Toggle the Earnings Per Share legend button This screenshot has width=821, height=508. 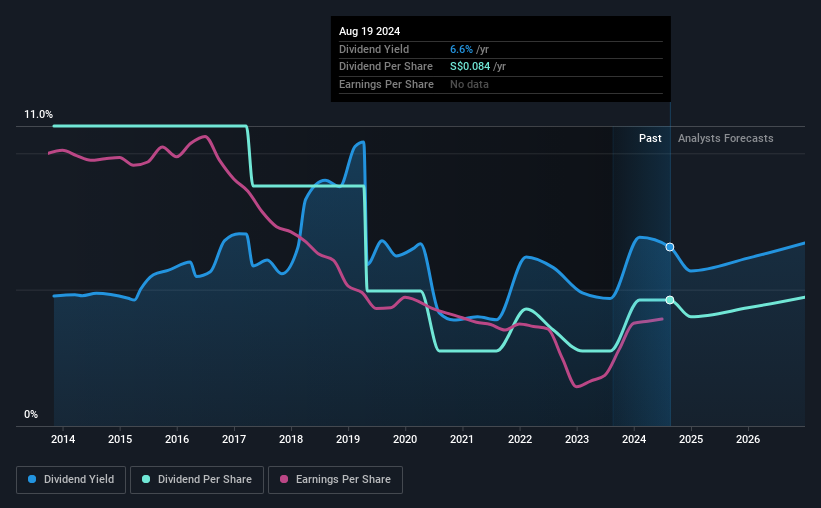tap(335, 480)
